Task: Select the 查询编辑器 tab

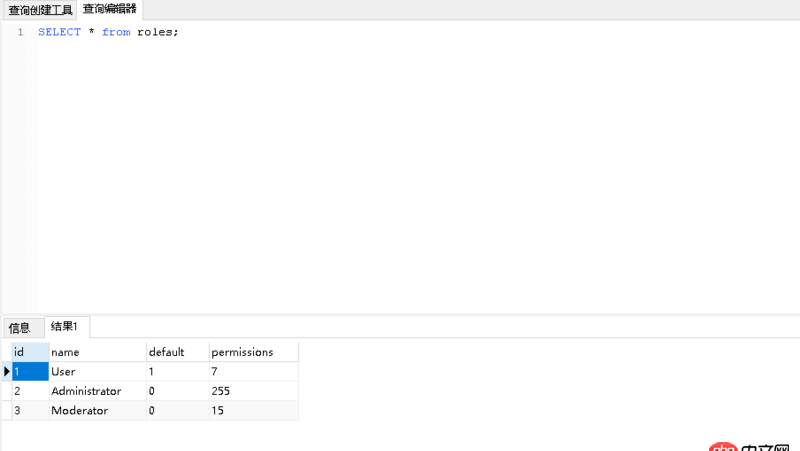Action: coord(110,10)
